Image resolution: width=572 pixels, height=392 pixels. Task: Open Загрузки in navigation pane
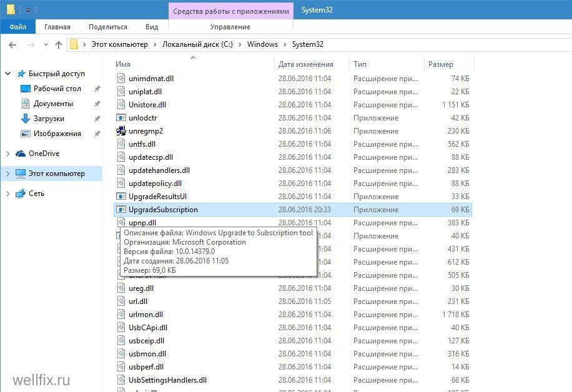tap(49, 119)
